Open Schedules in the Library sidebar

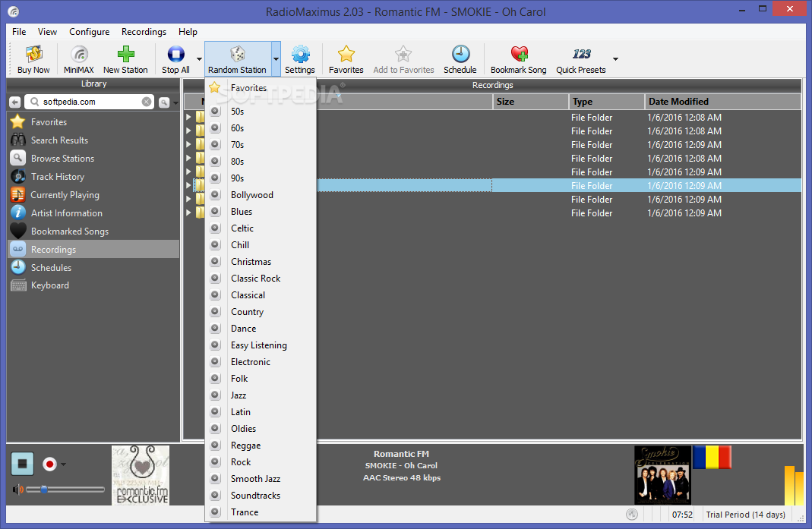tap(93, 267)
